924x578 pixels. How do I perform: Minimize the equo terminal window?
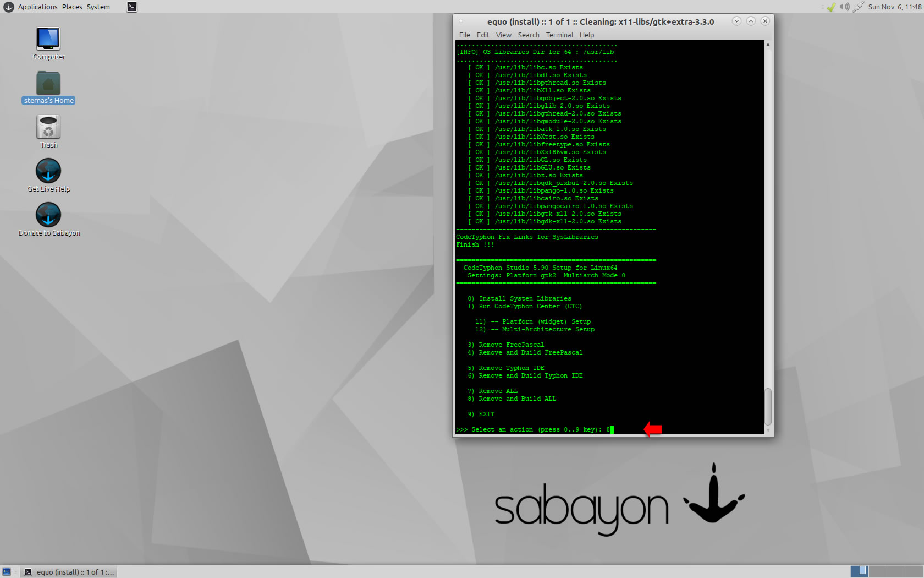(x=736, y=21)
